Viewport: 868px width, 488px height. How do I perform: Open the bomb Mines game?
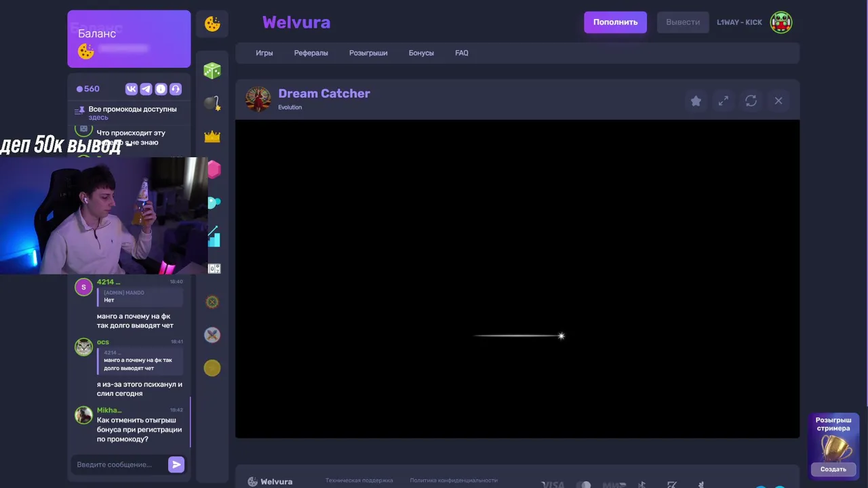coord(212,103)
